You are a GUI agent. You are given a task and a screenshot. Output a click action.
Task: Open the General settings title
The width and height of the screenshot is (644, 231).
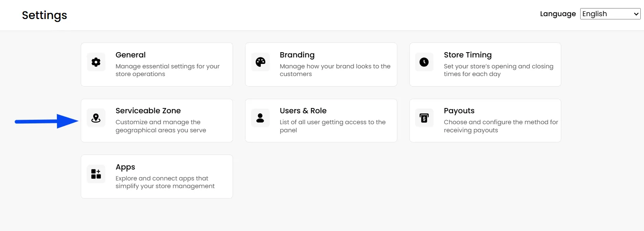[x=130, y=55]
